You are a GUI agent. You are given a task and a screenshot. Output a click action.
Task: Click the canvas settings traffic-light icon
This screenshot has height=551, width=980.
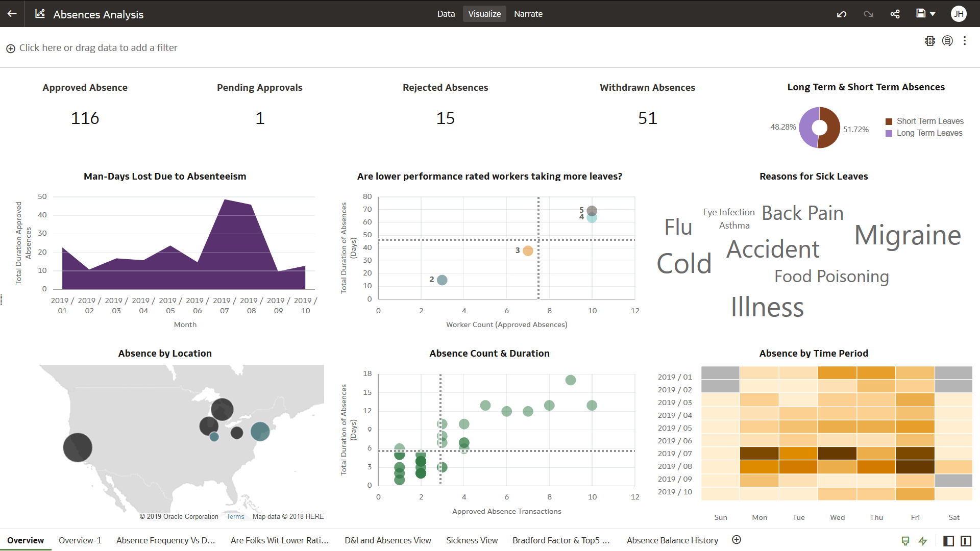[x=930, y=41]
